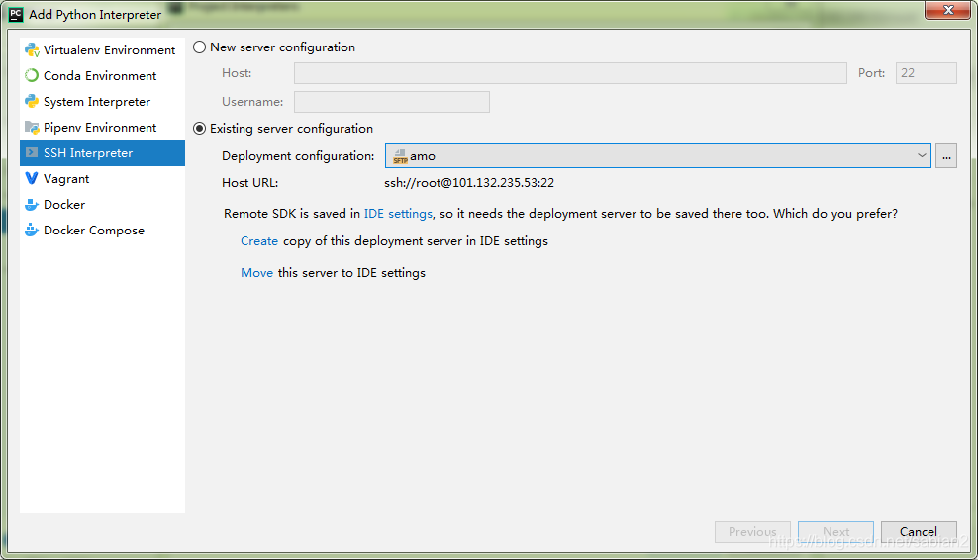Select the SSH Interpreter entry

(x=102, y=152)
